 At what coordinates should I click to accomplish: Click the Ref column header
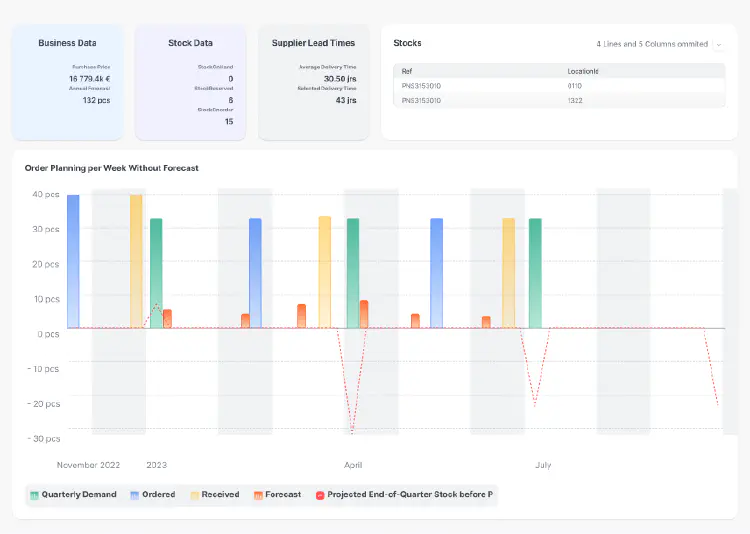pyautogui.click(x=407, y=71)
